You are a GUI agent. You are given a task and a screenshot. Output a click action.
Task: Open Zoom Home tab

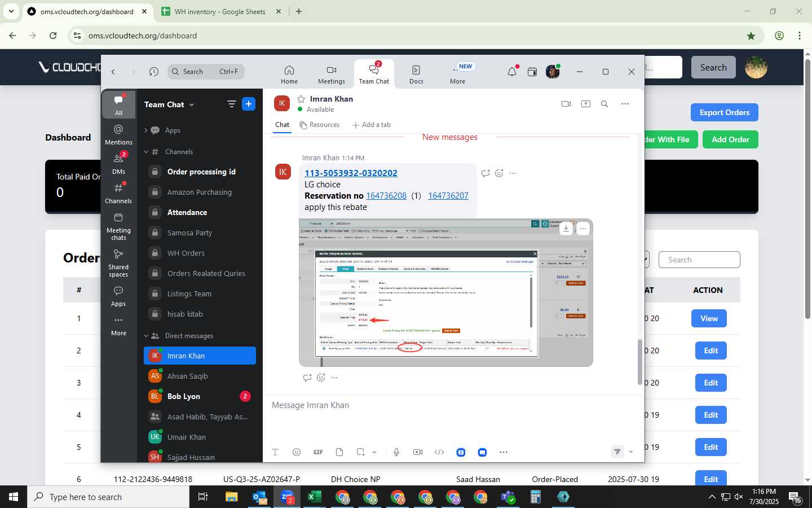[x=289, y=74]
